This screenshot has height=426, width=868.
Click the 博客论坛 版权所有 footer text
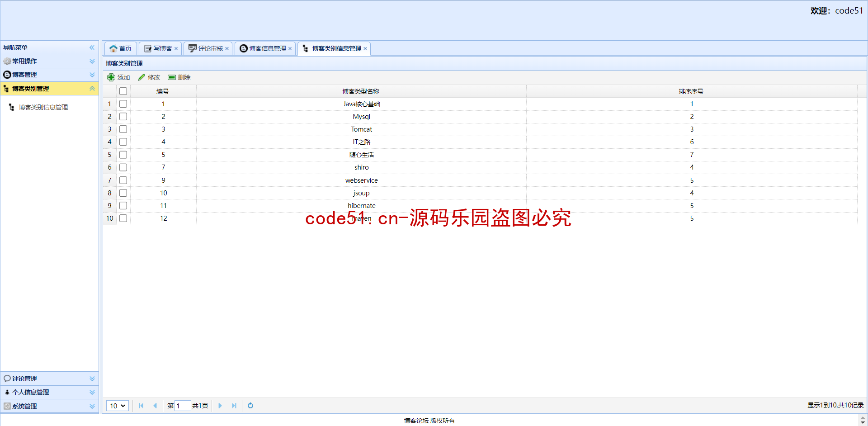point(429,421)
